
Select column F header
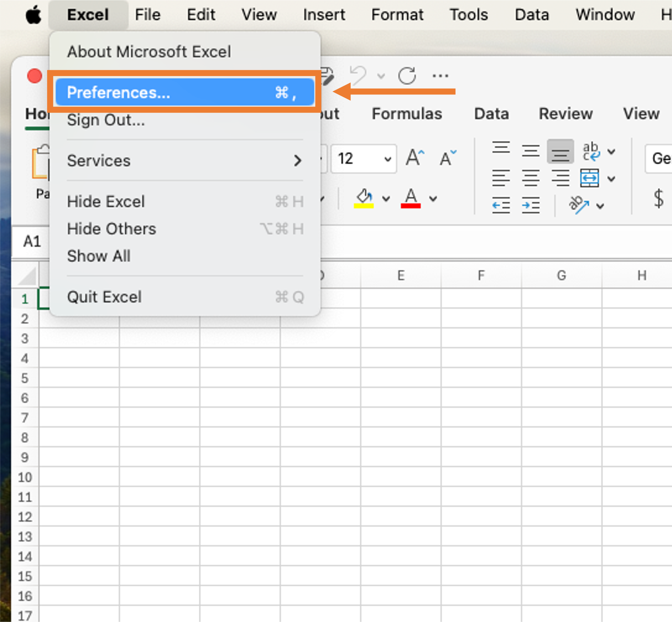(481, 275)
